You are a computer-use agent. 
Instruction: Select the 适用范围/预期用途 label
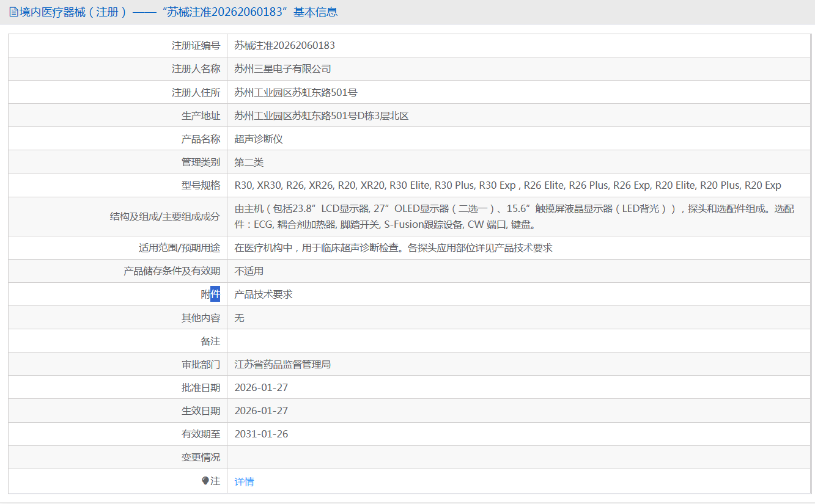pos(180,247)
